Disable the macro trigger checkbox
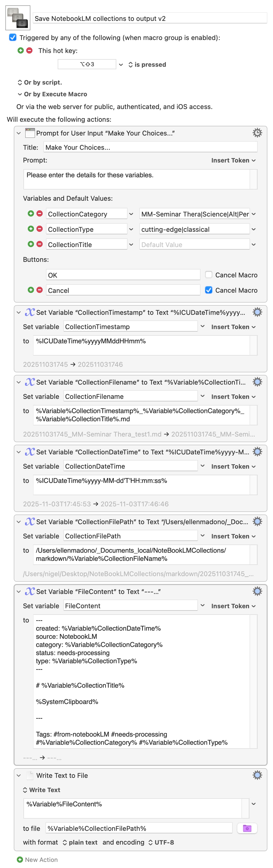273x868 pixels. pyautogui.click(x=13, y=37)
